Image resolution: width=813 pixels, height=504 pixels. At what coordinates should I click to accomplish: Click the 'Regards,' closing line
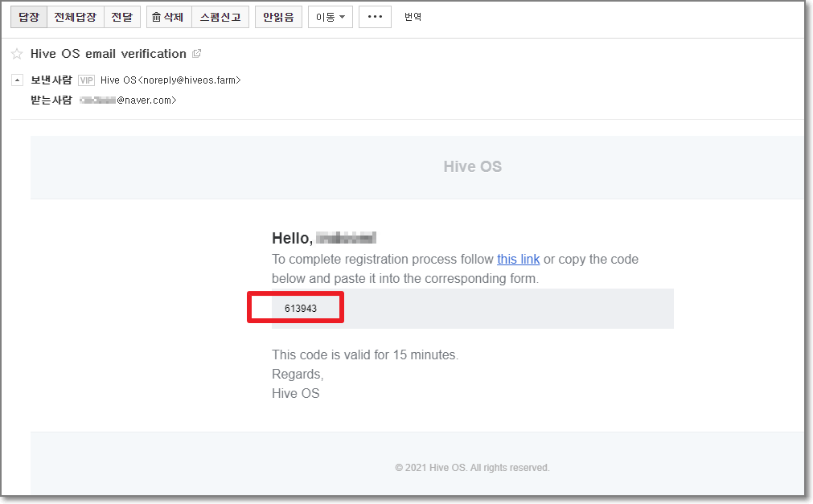(x=298, y=375)
